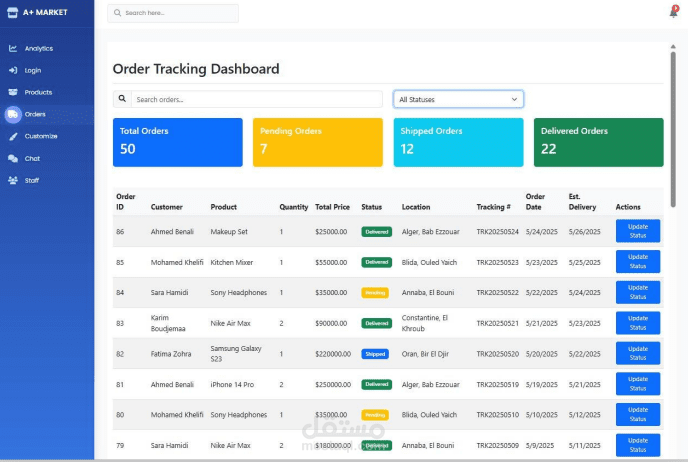Click the Login arrow icon in sidebar

coord(13,70)
